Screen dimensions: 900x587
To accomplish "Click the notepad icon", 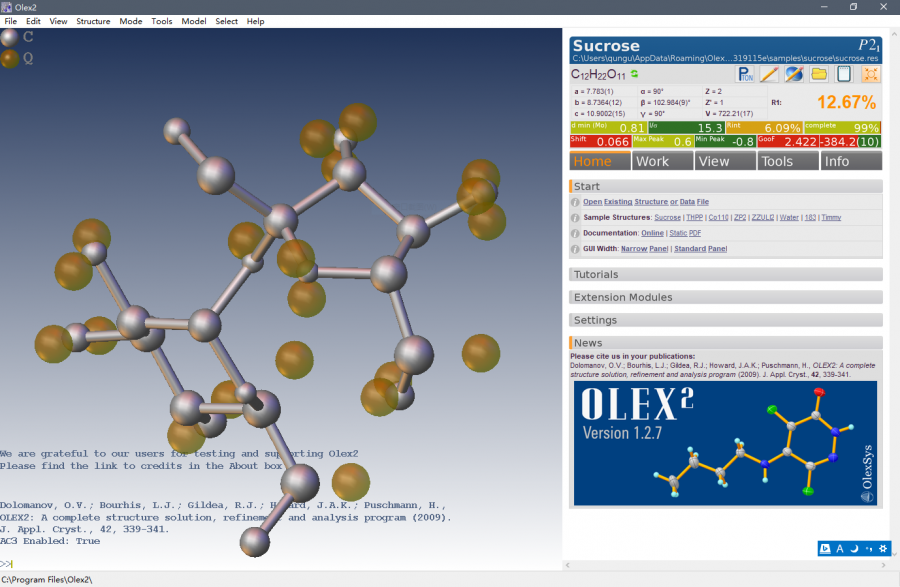I will (x=844, y=74).
